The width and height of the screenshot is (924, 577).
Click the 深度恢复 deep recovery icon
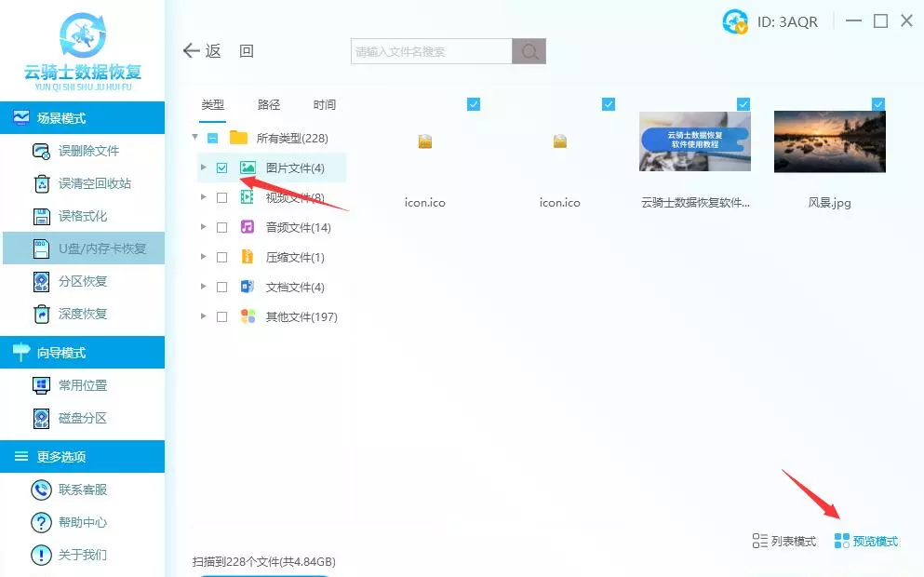pos(41,315)
